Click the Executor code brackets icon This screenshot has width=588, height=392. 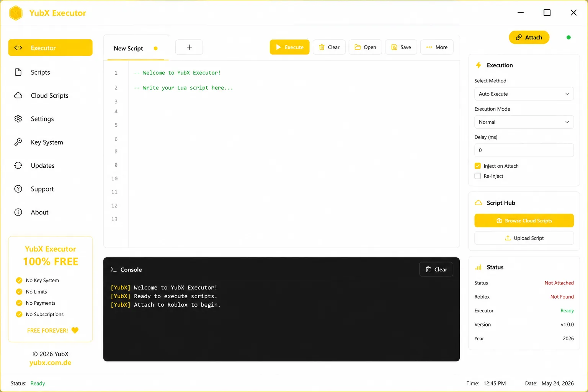pos(18,48)
